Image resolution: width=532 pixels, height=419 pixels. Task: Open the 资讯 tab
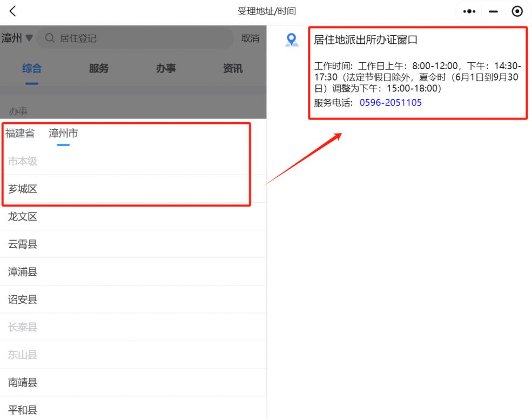click(x=233, y=69)
